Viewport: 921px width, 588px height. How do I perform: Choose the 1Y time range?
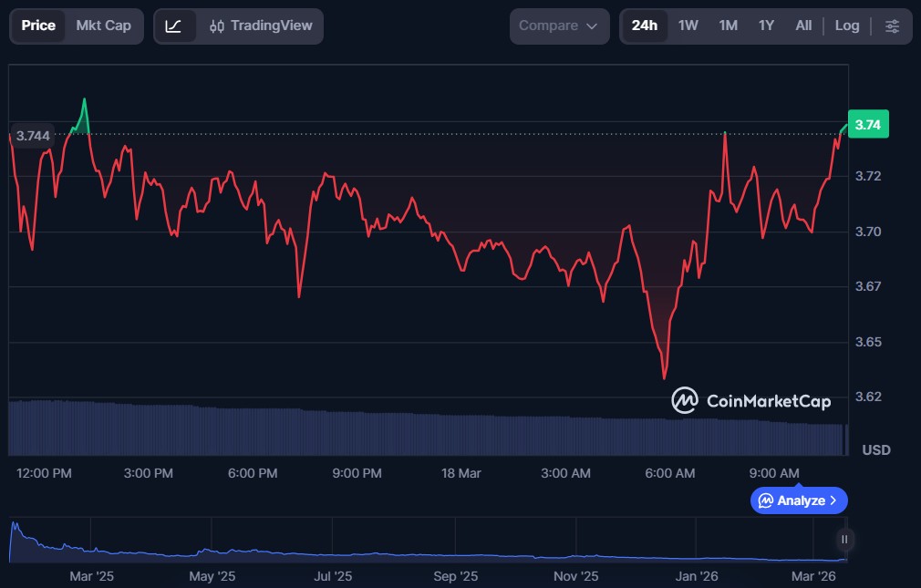pyautogui.click(x=766, y=26)
